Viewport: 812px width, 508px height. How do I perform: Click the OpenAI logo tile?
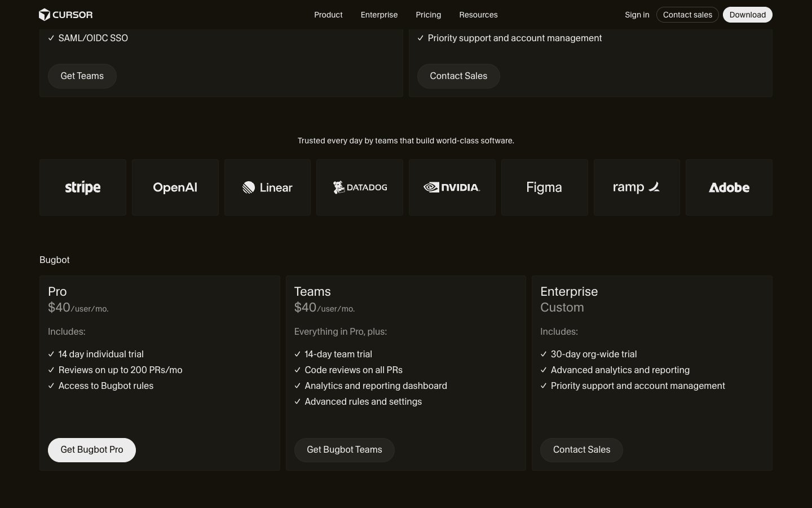coord(175,187)
